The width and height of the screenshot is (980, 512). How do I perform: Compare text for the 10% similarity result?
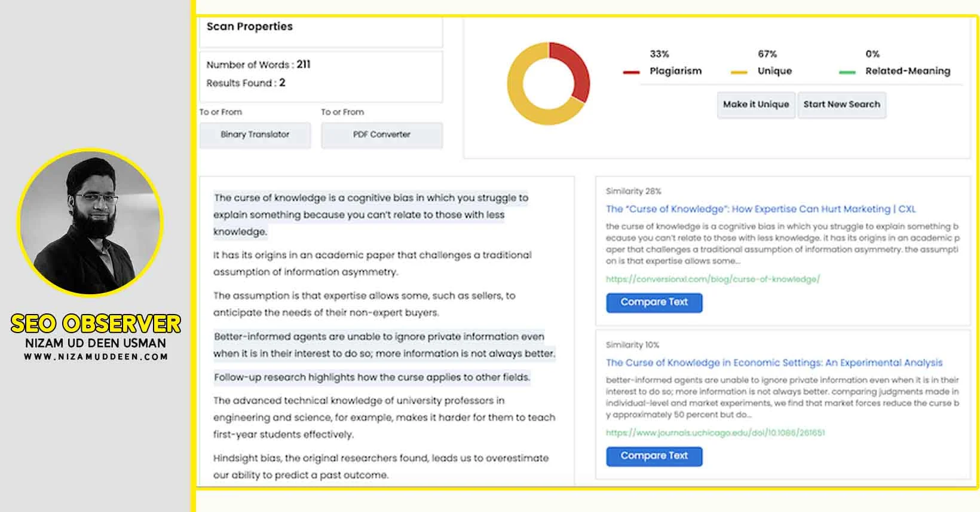point(654,456)
